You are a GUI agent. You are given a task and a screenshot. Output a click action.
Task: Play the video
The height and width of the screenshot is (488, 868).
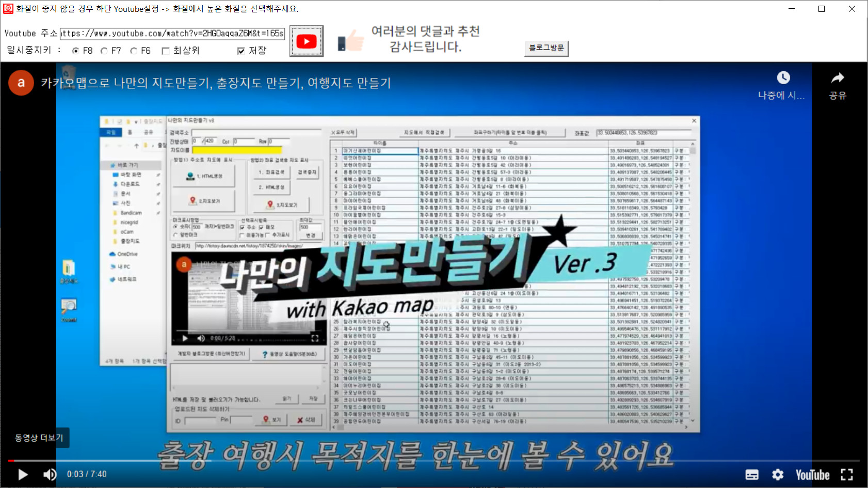23,474
